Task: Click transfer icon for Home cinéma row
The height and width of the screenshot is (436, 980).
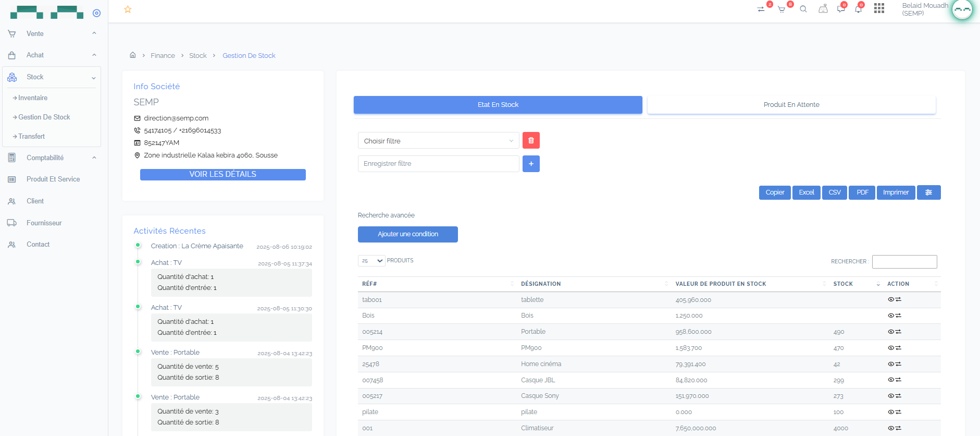Action: tap(898, 364)
